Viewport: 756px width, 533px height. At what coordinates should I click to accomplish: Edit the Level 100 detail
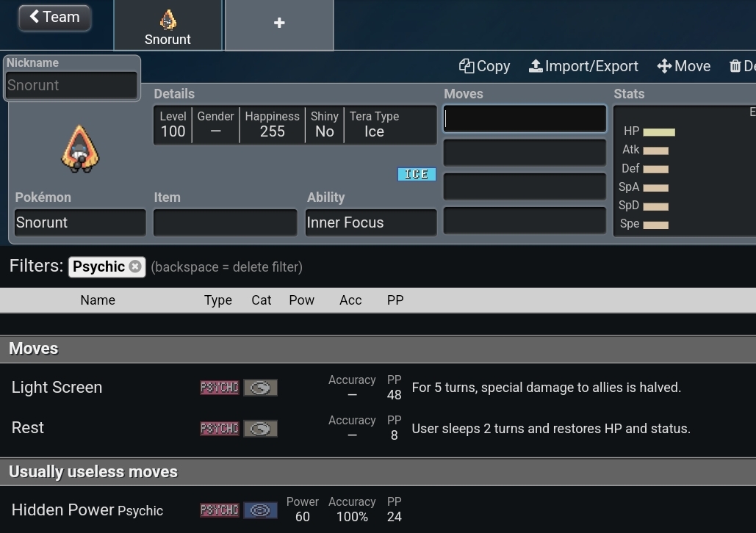click(173, 125)
